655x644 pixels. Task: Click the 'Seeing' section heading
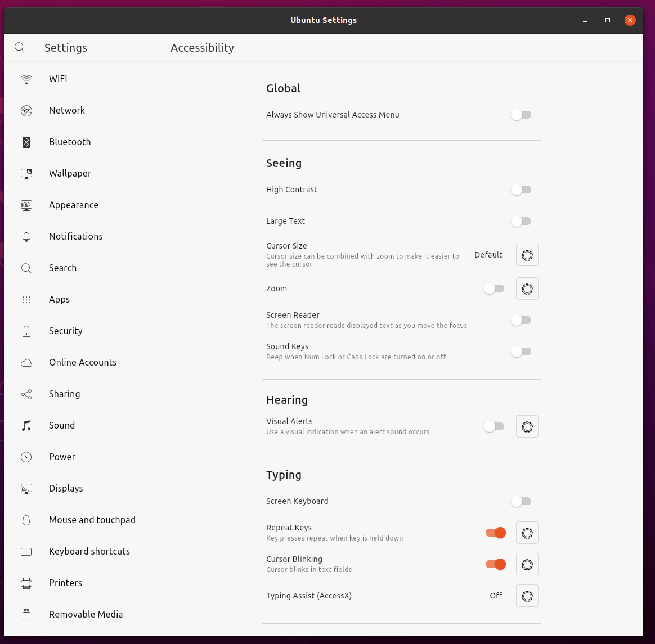[284, 163]
